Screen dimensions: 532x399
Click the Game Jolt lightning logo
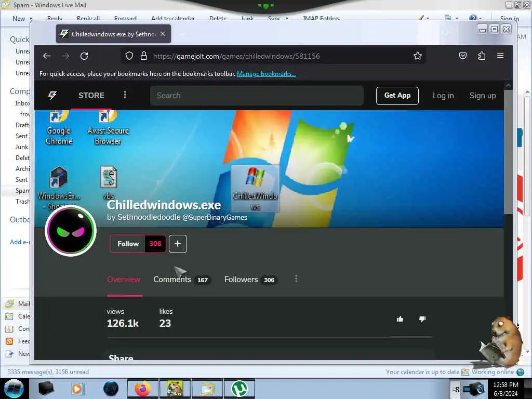tap(52, 96)
